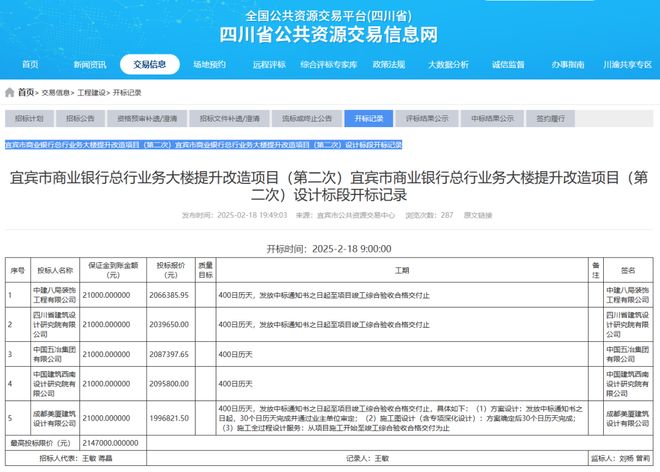Click the home icon in the breadcrumb
Viewport: 660px width, 472px height.
coord(9,92)
